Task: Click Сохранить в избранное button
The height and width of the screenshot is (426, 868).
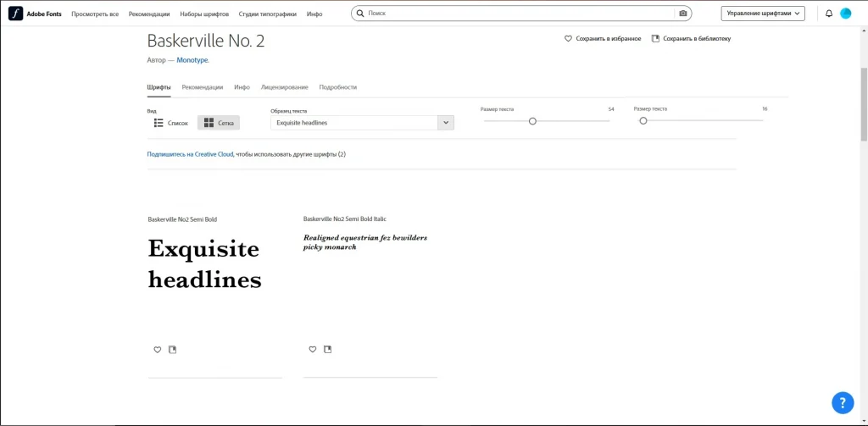Action: pos(603,39)
